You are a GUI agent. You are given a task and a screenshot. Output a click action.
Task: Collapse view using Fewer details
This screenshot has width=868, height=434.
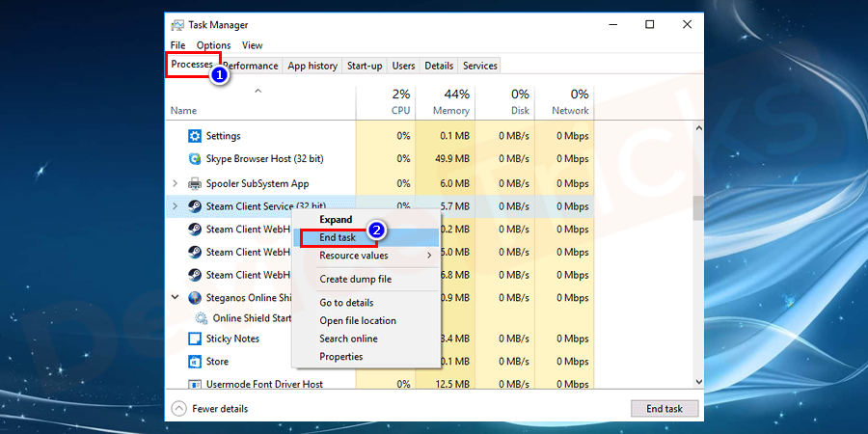pos(210,409)
